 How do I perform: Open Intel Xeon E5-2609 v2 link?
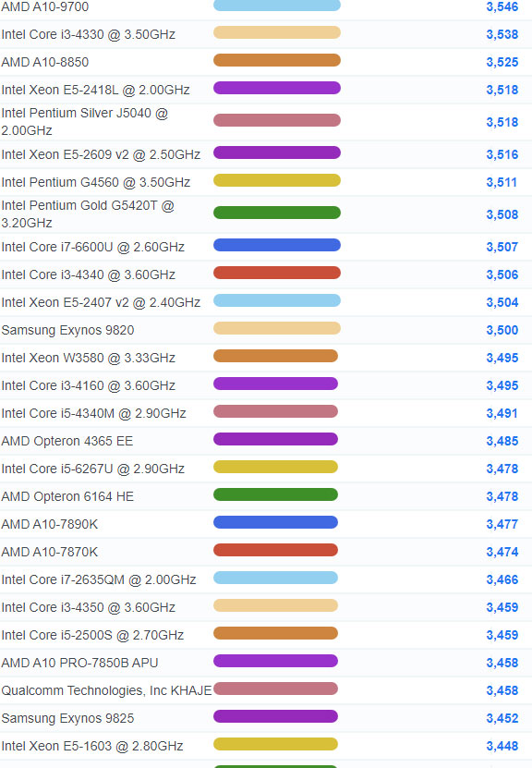coord(101,154)
